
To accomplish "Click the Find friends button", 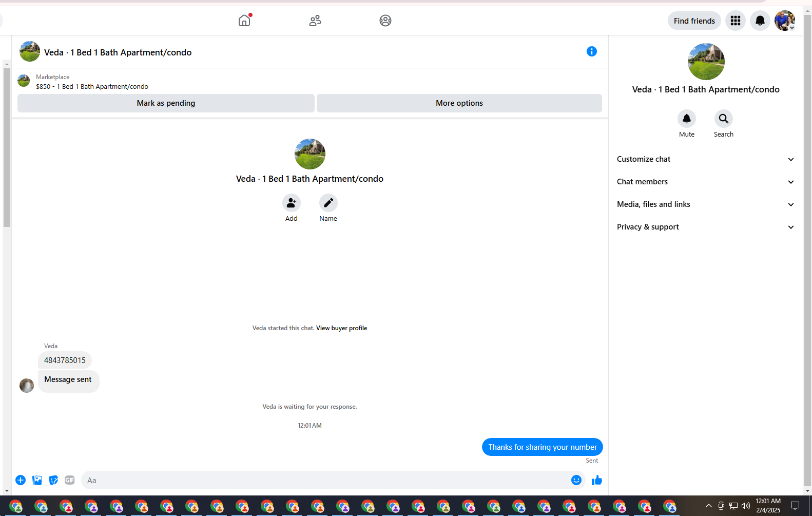I will coord(694,21).
